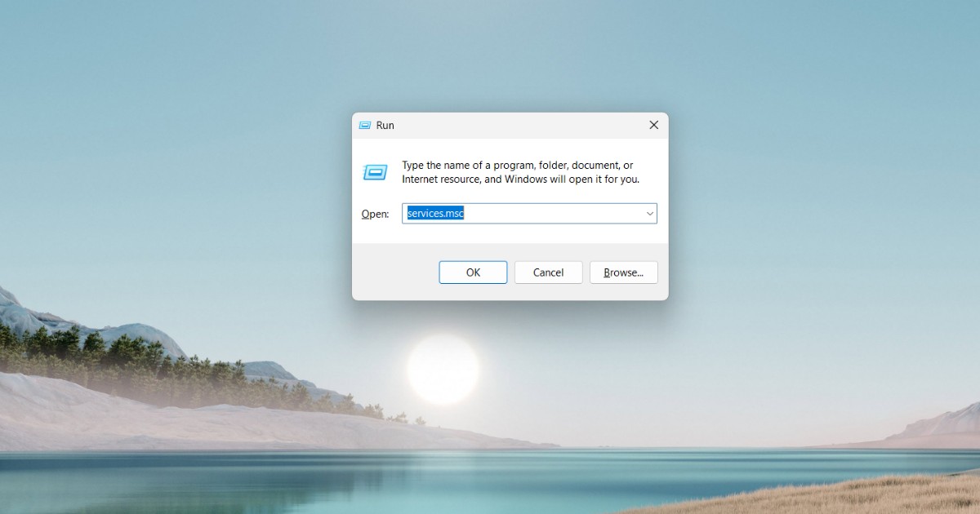Click the "Run" title text

point(385,126)
